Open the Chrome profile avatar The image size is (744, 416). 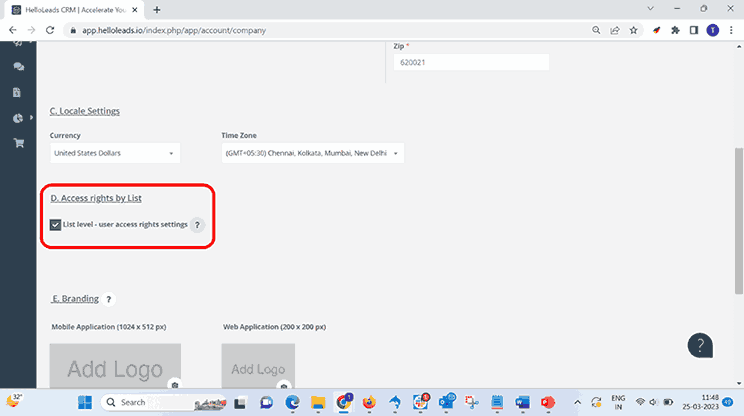pos(713,30)
